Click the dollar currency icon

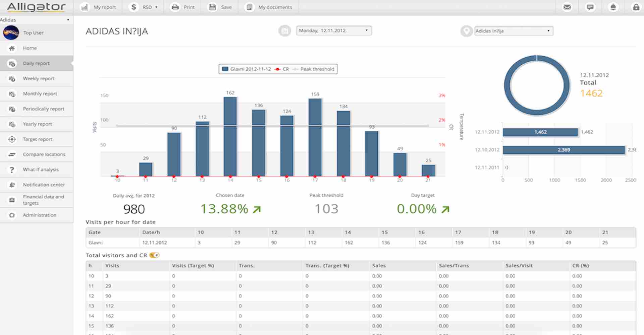(x=134, y=7)
